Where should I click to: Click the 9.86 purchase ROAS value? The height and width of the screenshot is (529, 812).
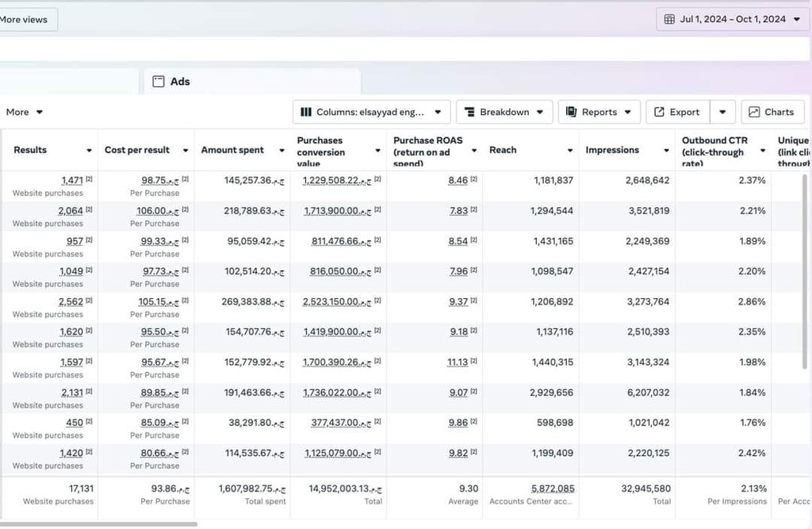[458, 423]
